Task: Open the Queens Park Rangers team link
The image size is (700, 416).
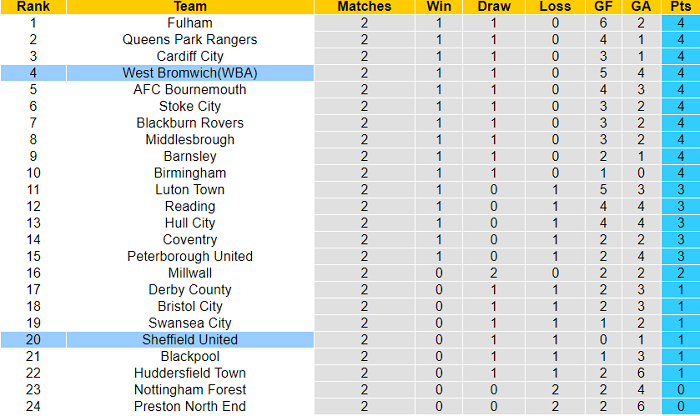Action: click(190, 40)
